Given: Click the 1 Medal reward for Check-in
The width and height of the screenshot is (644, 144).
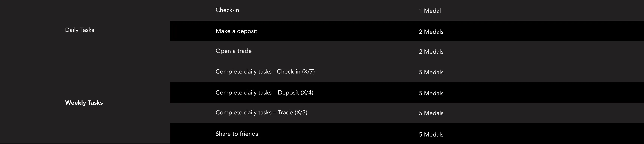Looking at the screenshot, I should [x=430, y=11].
